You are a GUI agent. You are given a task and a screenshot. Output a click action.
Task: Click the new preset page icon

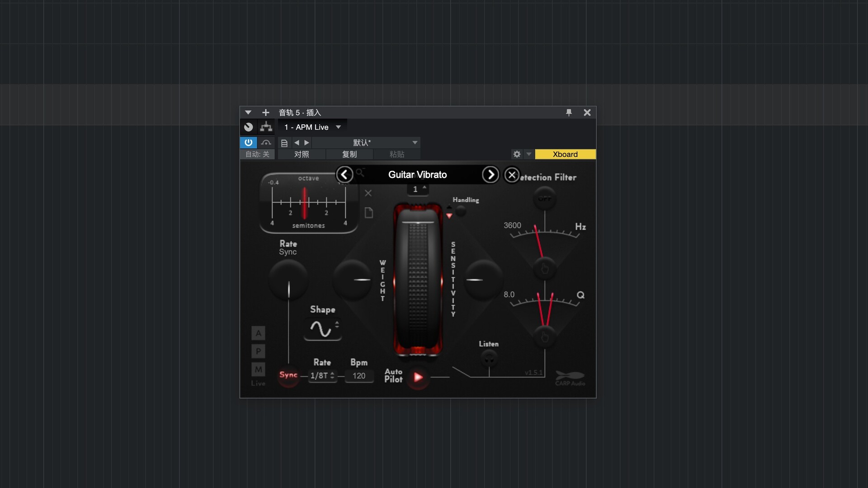tap(368, 213)
